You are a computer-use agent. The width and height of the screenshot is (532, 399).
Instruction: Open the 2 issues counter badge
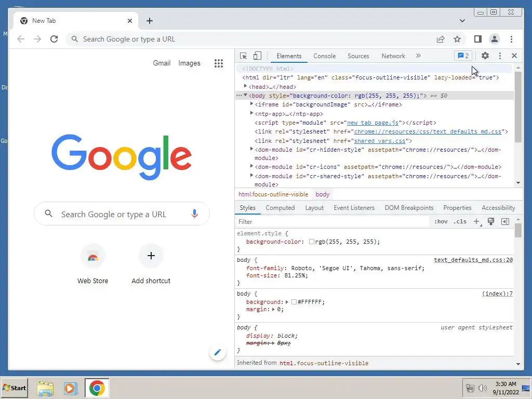463,56
